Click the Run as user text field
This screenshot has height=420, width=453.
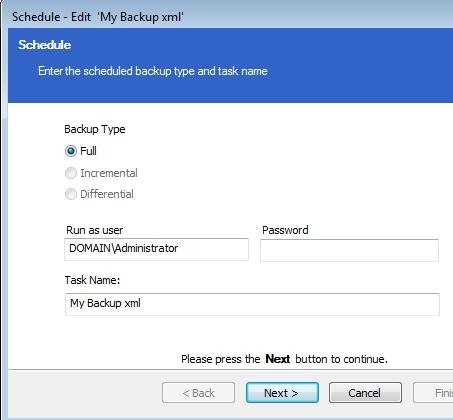pos(156,249)
